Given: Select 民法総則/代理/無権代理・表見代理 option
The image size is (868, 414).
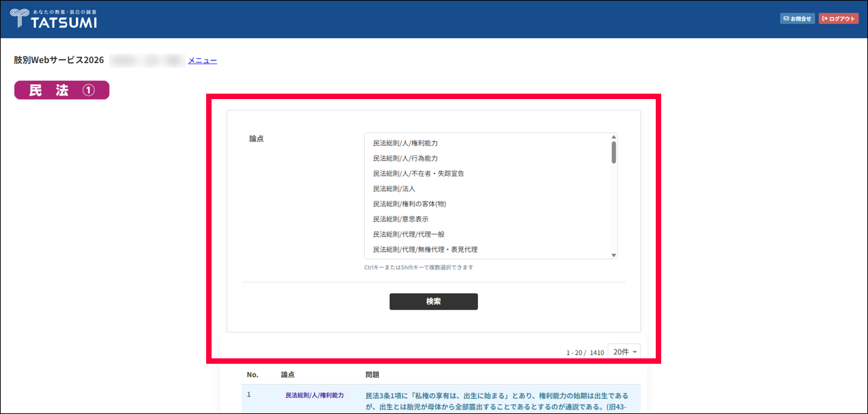Looking at the screenshot, I should [x=425, y=250].
